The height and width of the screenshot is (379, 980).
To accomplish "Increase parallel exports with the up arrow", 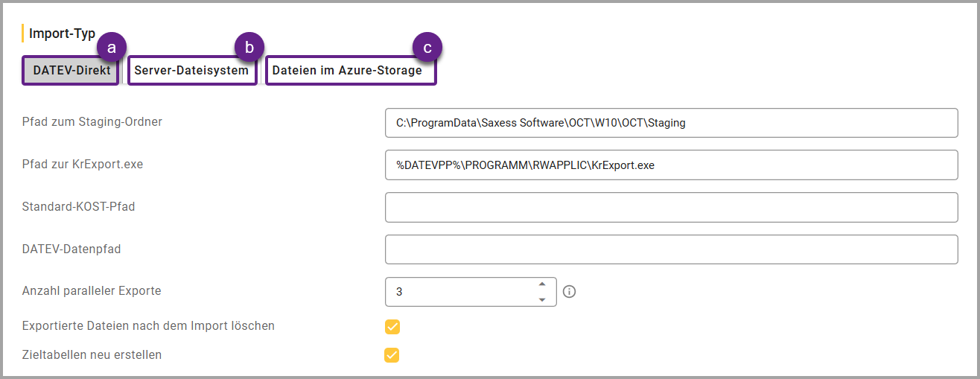I will pos(542,284).
